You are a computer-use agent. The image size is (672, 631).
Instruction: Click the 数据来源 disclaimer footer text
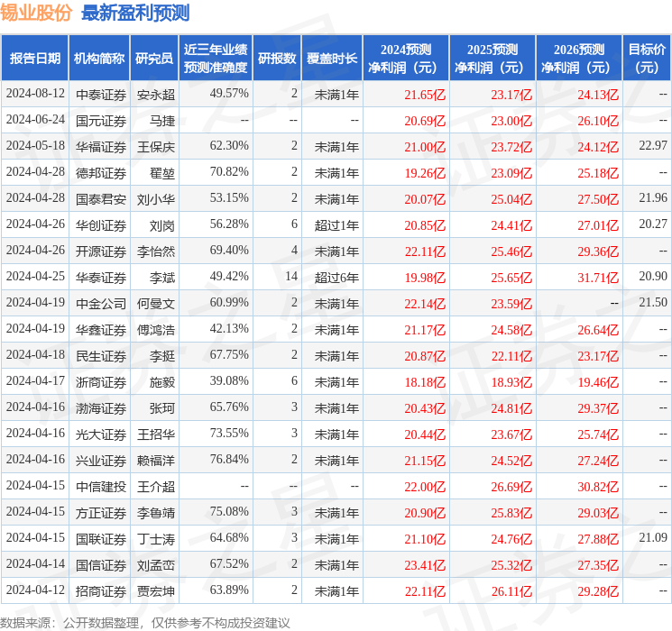[145, 622]
